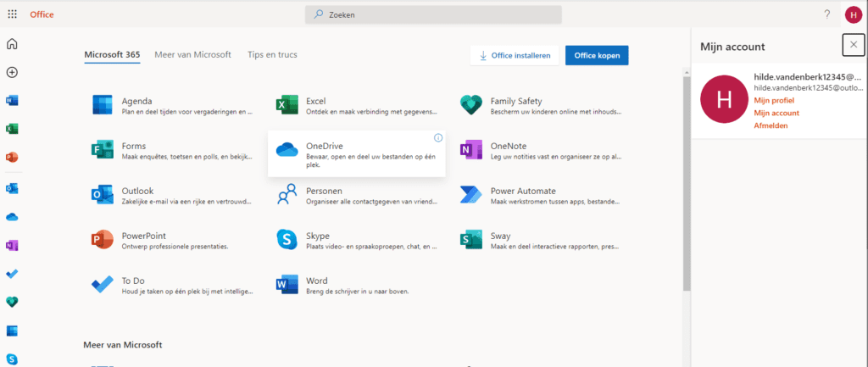Open Family Safety from the left sidebar
Image resolution: width=868 pixels, height=367 pixels.
pos(12,303)
